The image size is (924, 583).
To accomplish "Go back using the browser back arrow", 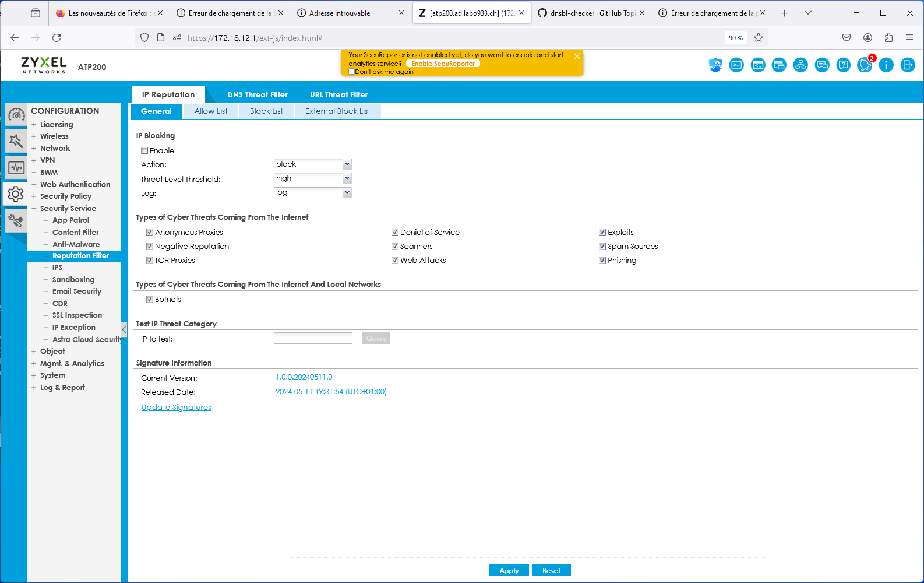I will tap(15, 38).
